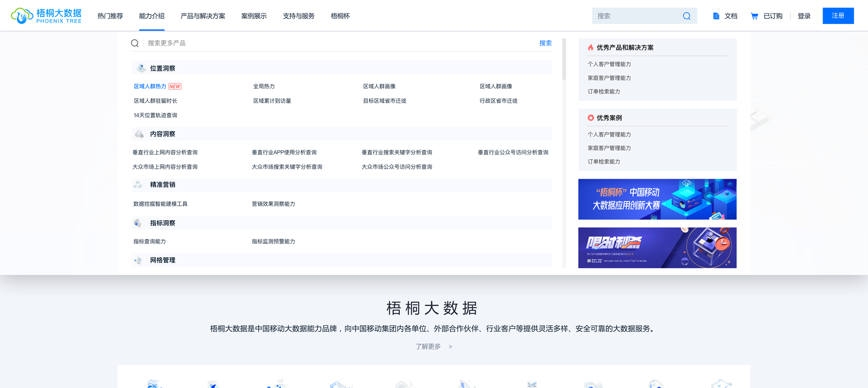
Task: Click the product list vertical scrollbar
Action: coord(564,59)
